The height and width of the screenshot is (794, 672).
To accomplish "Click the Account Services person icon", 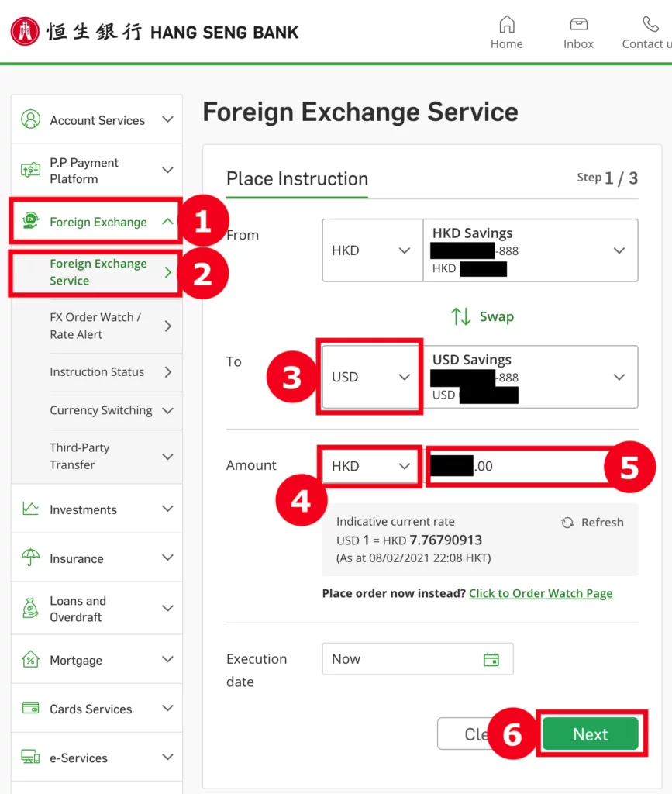I will pyautogui.click(x=30, y=119).
